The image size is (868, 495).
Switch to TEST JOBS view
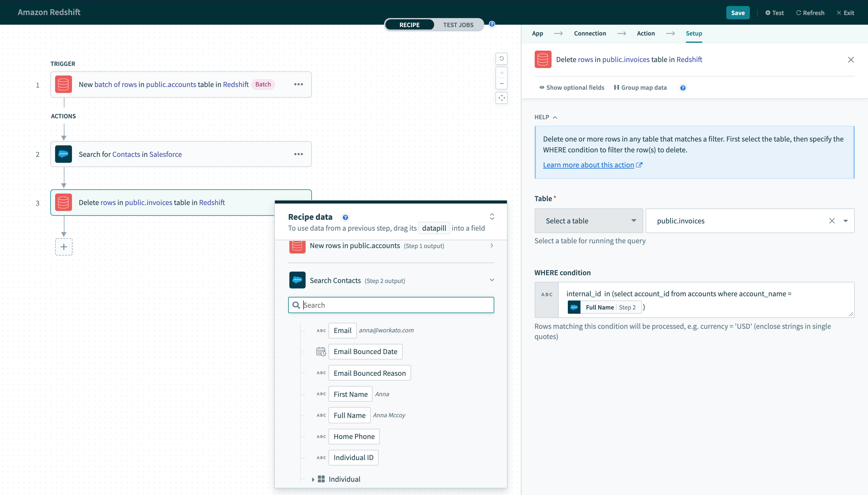(x=458, y=25)
